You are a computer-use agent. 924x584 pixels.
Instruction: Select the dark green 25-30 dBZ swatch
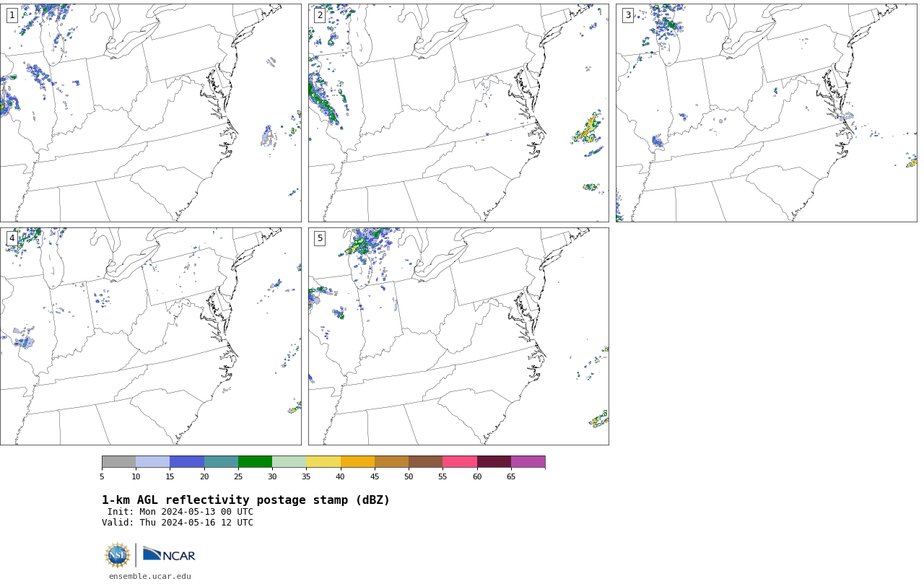[255, 462]
